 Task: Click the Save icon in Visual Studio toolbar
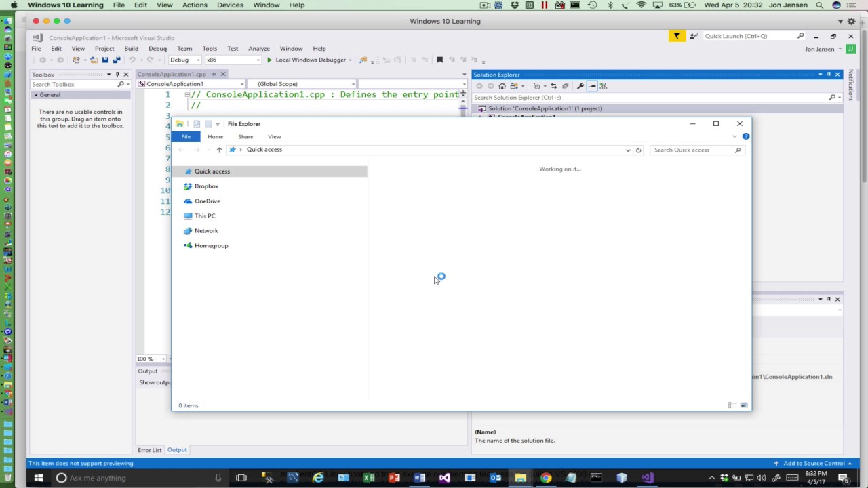pos(105,60)
